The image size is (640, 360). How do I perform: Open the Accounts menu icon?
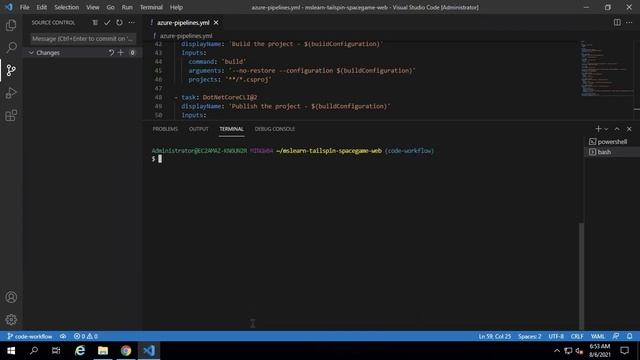click(x=11, y=297)
